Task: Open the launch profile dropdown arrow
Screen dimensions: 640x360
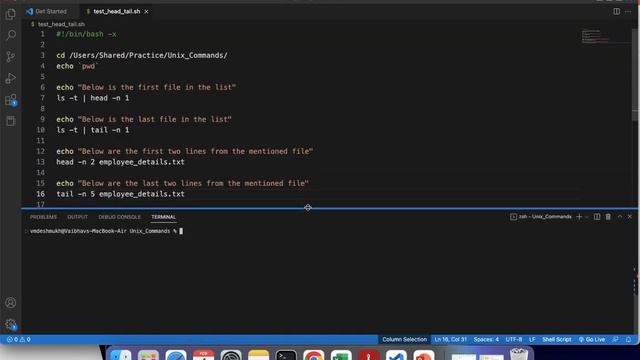Action: tap(587, 217)
